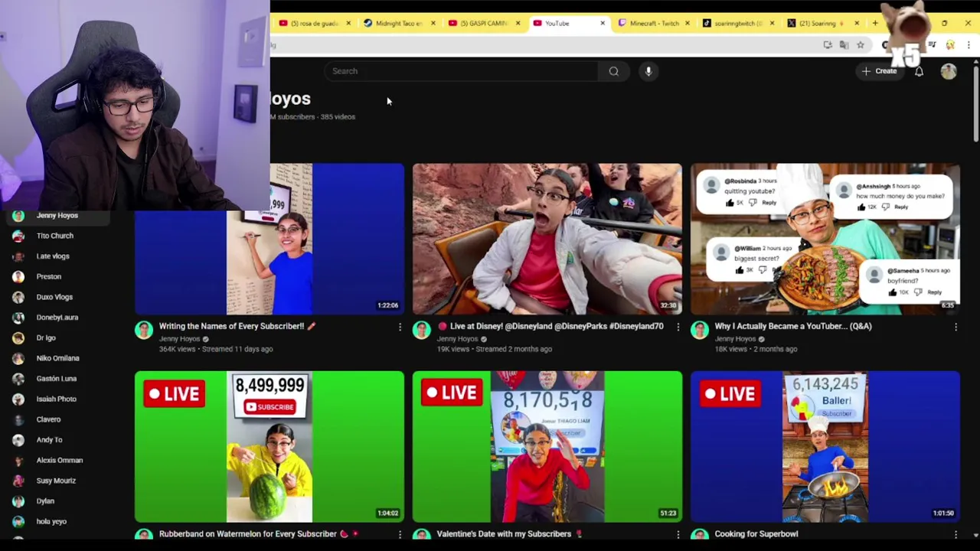
Task: Close the Minecraft - Twitch tab
Action: pyautogui.click(x=687, y=23)
